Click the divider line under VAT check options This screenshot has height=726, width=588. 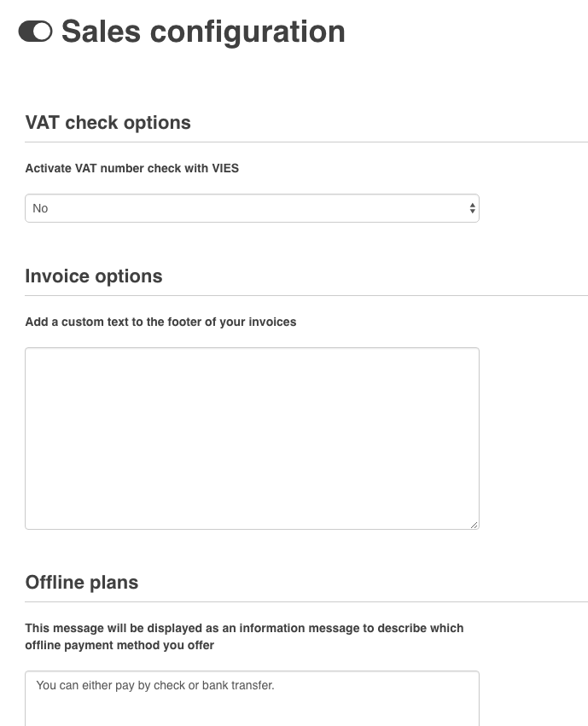306,142
